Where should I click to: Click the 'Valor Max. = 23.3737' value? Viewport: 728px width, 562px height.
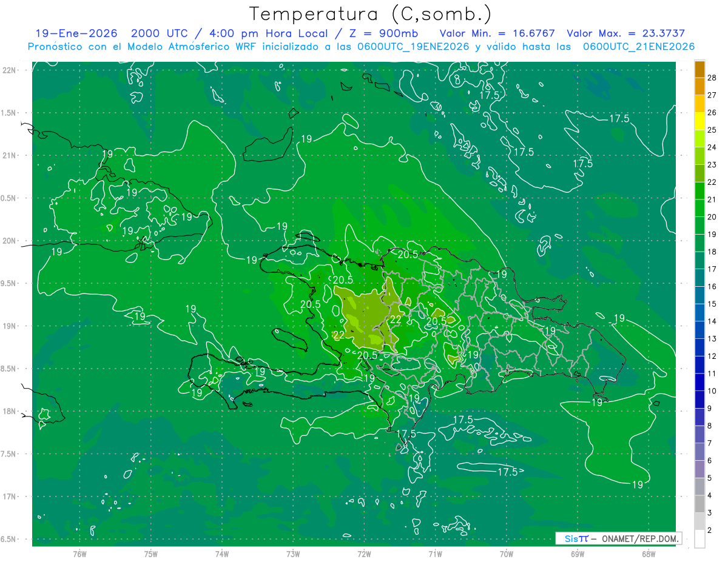point(625,33)
